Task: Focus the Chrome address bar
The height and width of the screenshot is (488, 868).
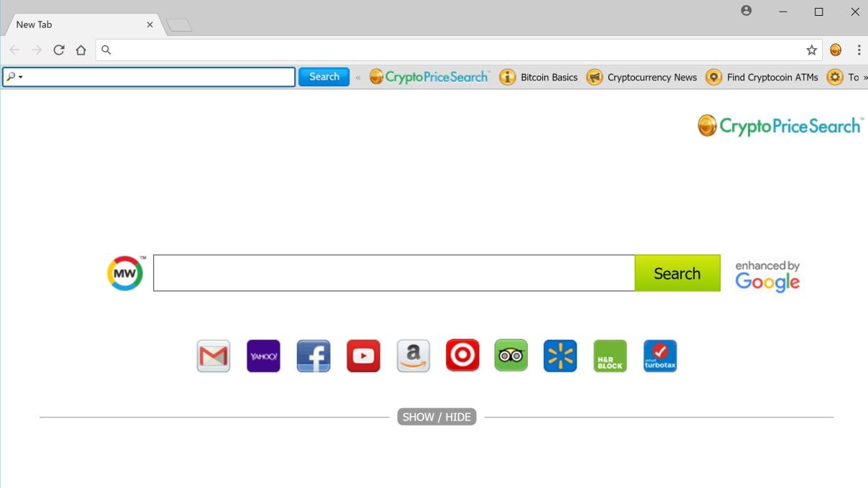Action: (x=459, y=50)
